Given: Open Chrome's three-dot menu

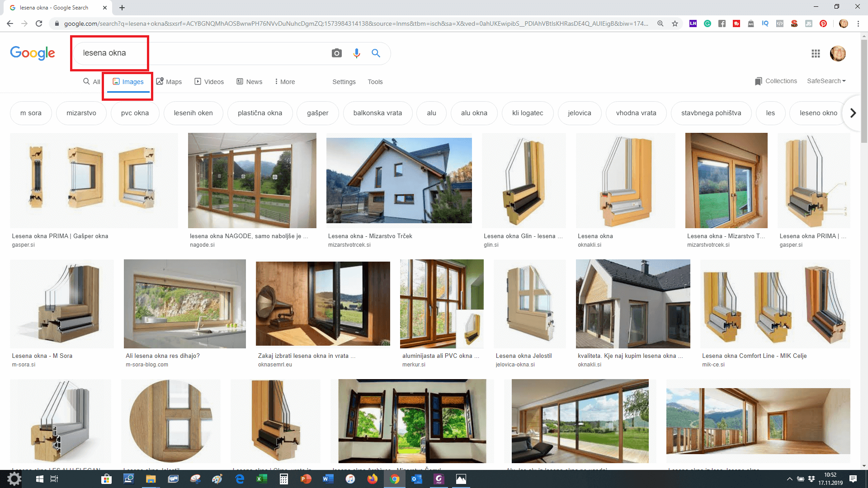Looking at the screenshot, I should coord(858,23).
